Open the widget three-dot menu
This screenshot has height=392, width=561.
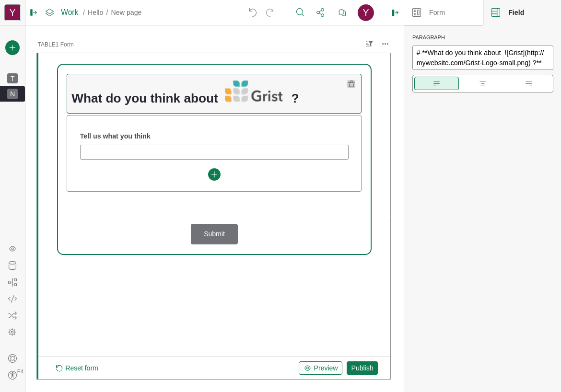pyautogui.click(x=385, y=44)
